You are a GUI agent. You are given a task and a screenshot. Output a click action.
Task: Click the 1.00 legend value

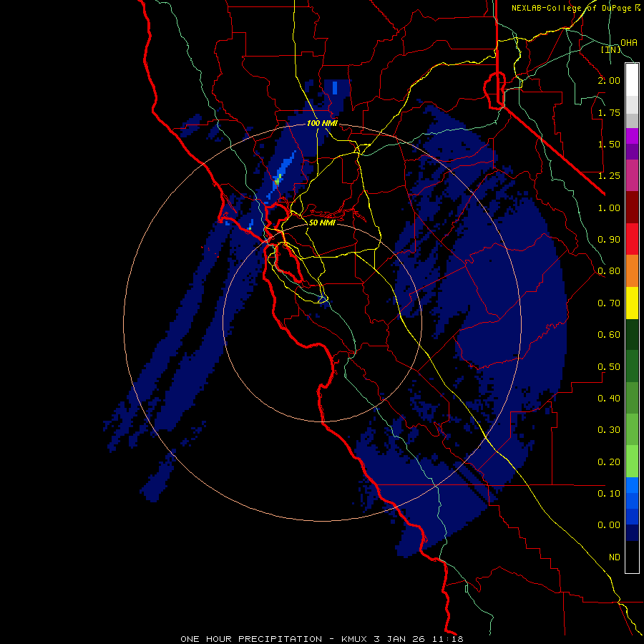point(609,208)
